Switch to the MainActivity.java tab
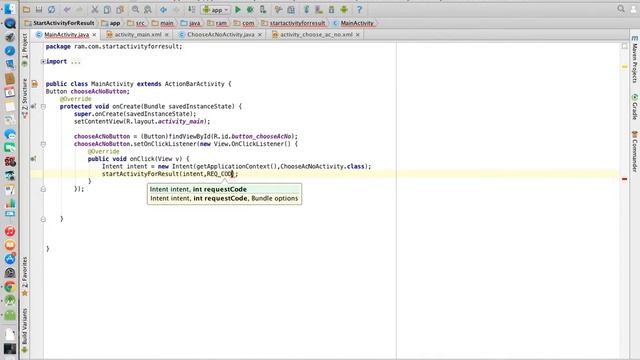 point(66,35)
